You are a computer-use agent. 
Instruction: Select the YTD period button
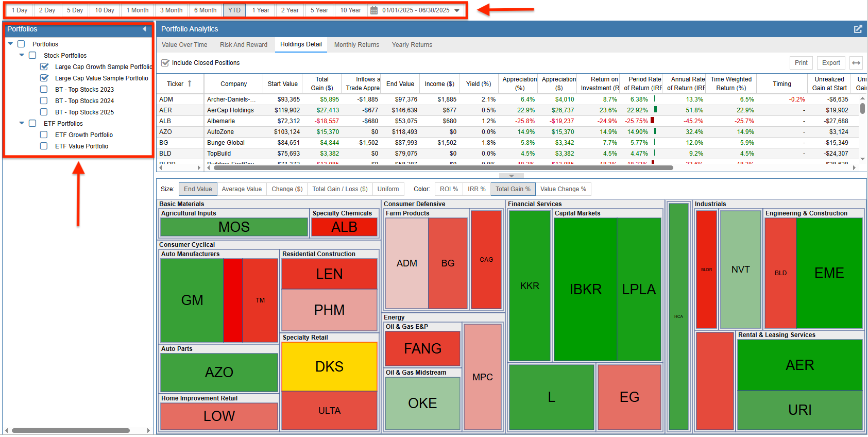pyautogui.click(x=234, y=10)
